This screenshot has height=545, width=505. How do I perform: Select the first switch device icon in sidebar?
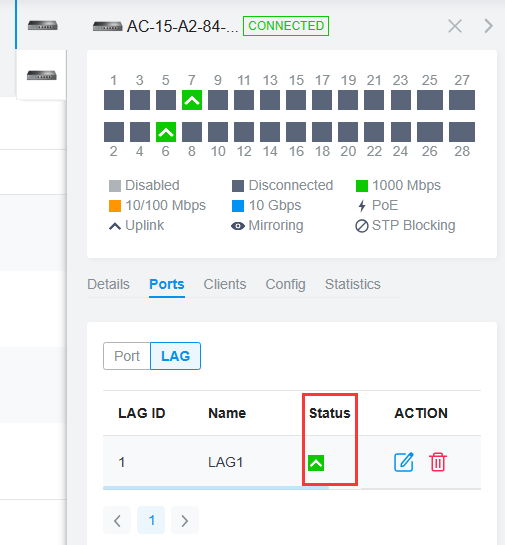[x=42, y=25]
